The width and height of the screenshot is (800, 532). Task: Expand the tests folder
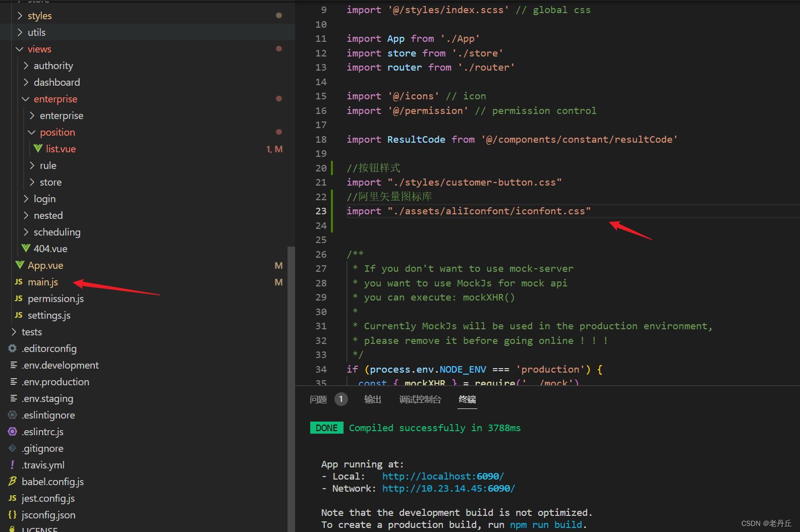pyautogui.click(x=14, y=332)
